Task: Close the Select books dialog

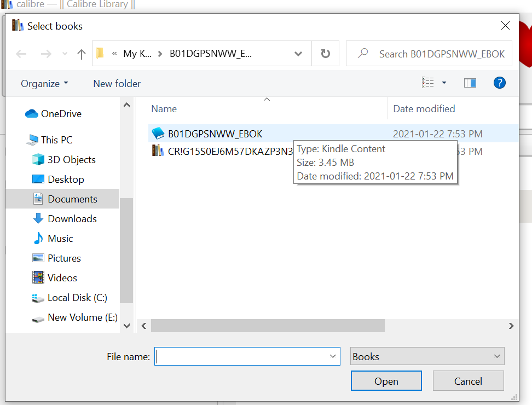Action: click(505, 25)
